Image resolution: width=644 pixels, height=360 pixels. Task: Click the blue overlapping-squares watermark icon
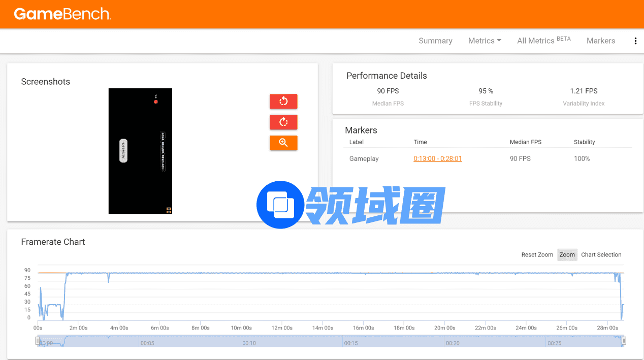(280, 205)
